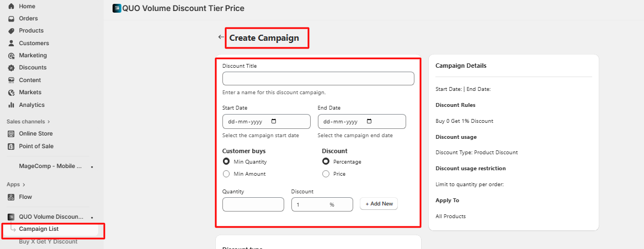
Task: Click the Discounts badge icon
Action: click(x=11, y=68)
